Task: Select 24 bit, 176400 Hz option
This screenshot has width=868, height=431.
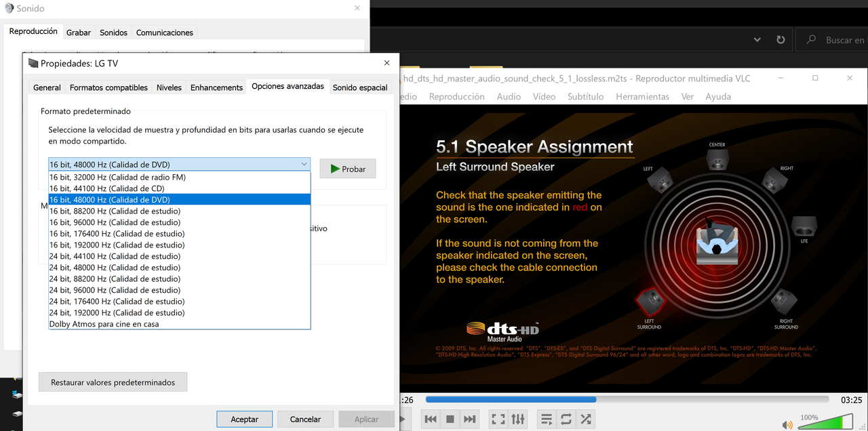Action: tap(180, 302)
